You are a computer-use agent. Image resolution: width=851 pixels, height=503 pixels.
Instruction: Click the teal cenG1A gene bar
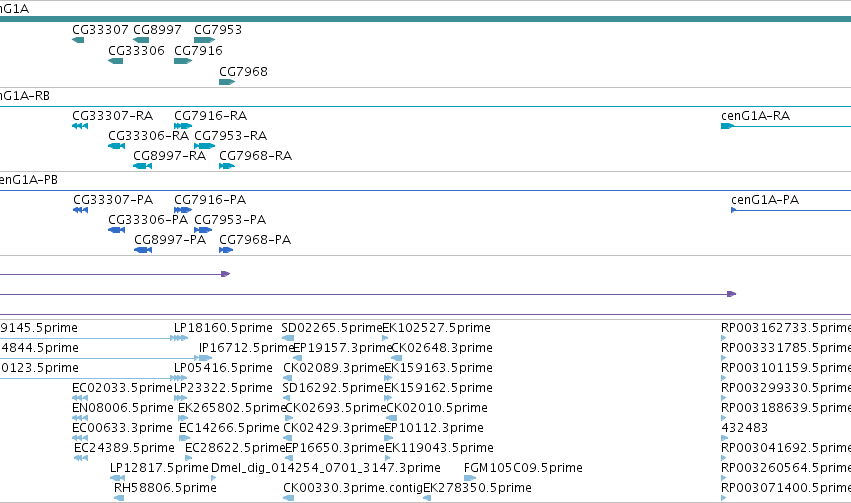pos(426,20)
